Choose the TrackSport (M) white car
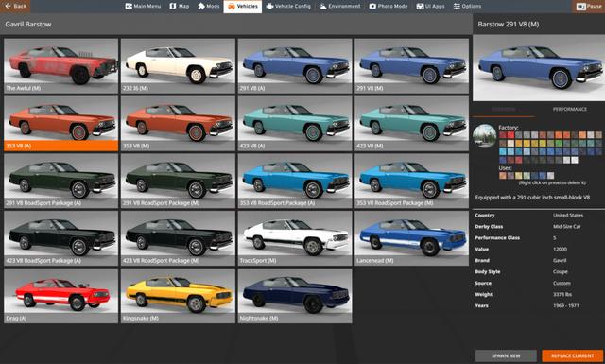This screenshot has width=605, height=364. pyautogui.click(x=295, y=238)
